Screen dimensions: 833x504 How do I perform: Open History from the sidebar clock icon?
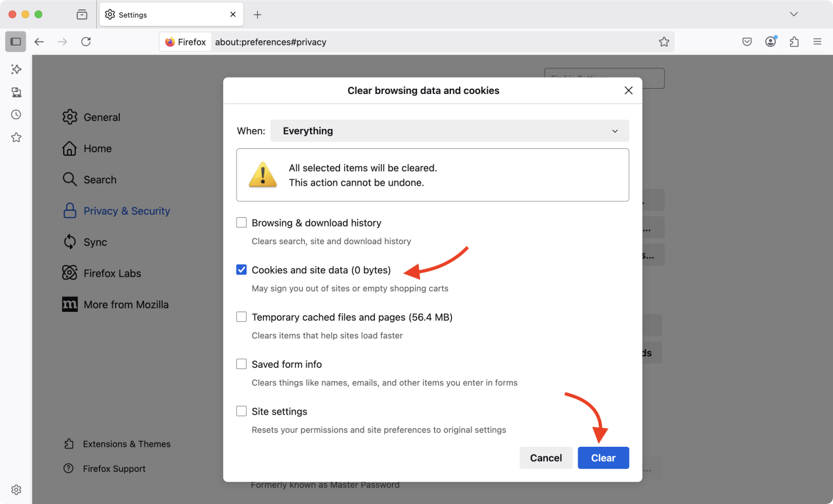click(x=16, y=114)
